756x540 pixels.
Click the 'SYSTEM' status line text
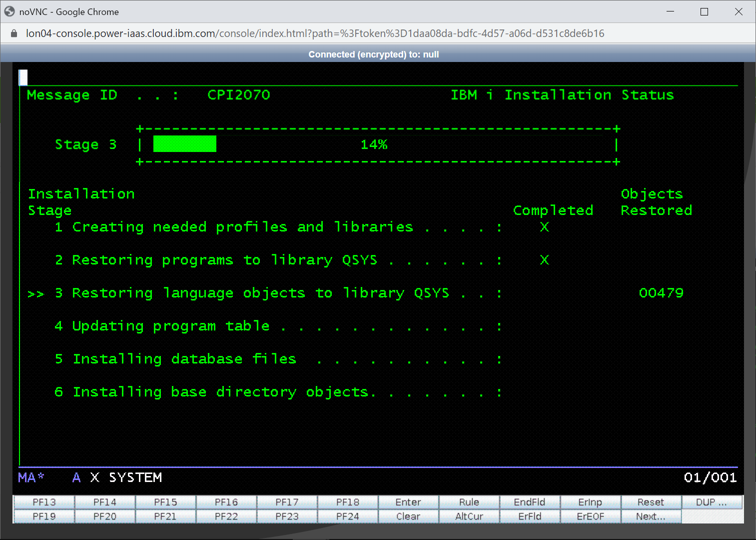135,477
